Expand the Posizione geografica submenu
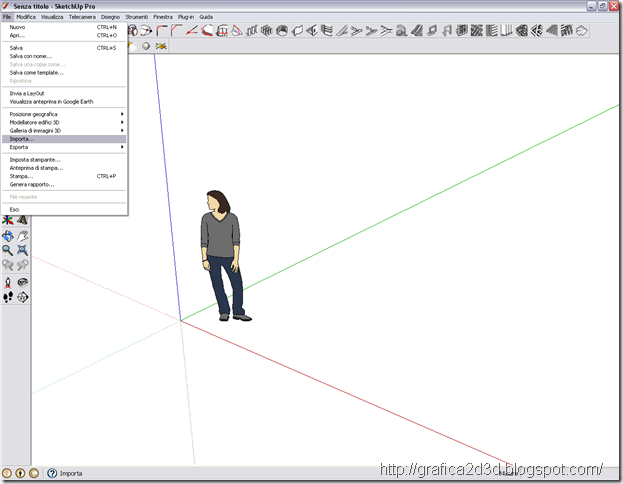This screenshot has height=484, width=623. pos(64,114)
